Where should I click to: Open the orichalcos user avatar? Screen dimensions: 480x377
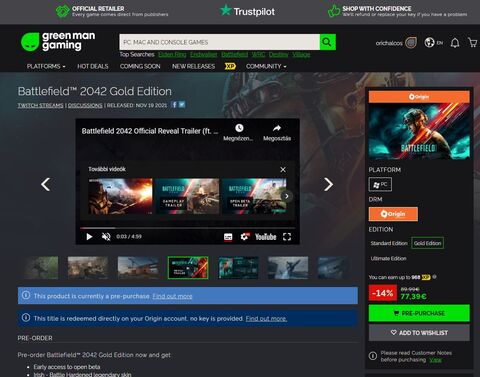tap(411, 43)
